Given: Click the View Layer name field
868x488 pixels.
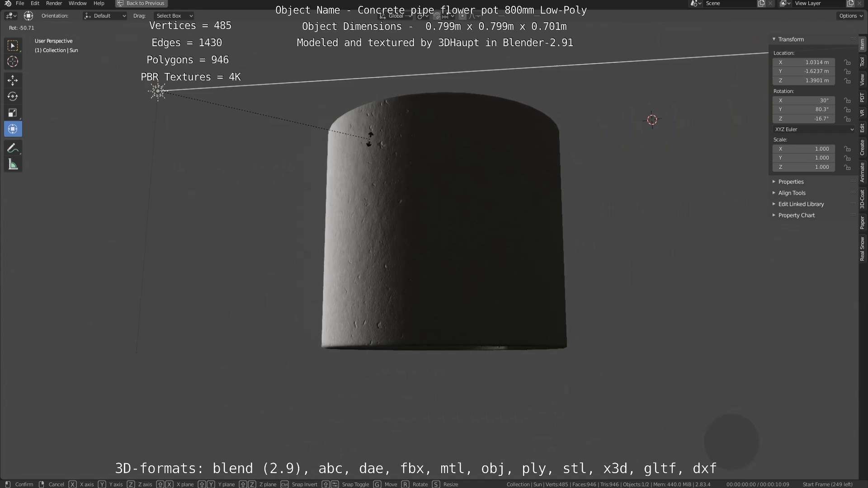Looking at the screenshot, I should [x=819, y=3].
